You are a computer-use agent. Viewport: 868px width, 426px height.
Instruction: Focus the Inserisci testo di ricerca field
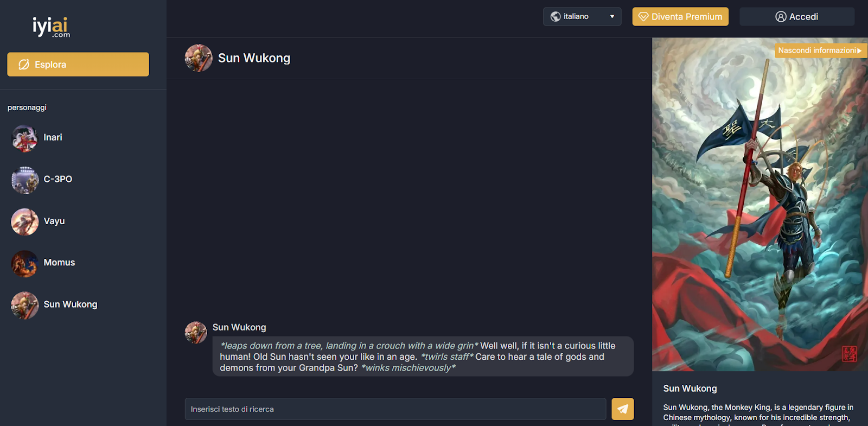(395, 409)
